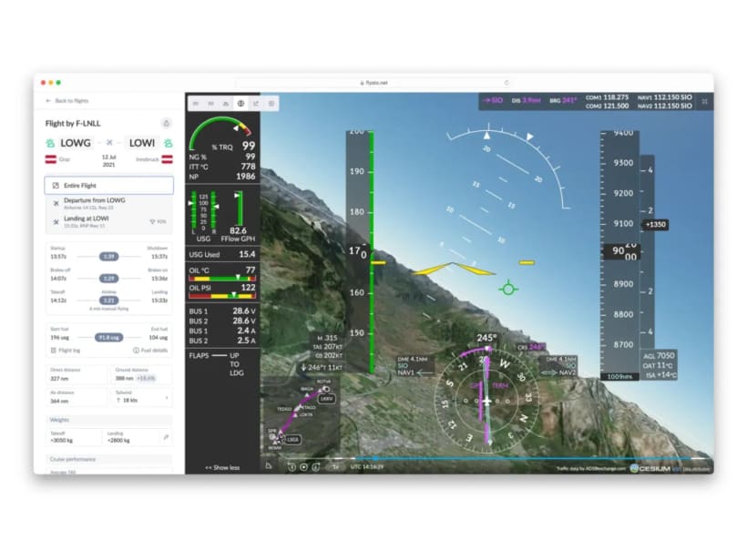747x560 pixels.
Task: Select the chart view icon in the toolbar
Action: pos(256,103)
